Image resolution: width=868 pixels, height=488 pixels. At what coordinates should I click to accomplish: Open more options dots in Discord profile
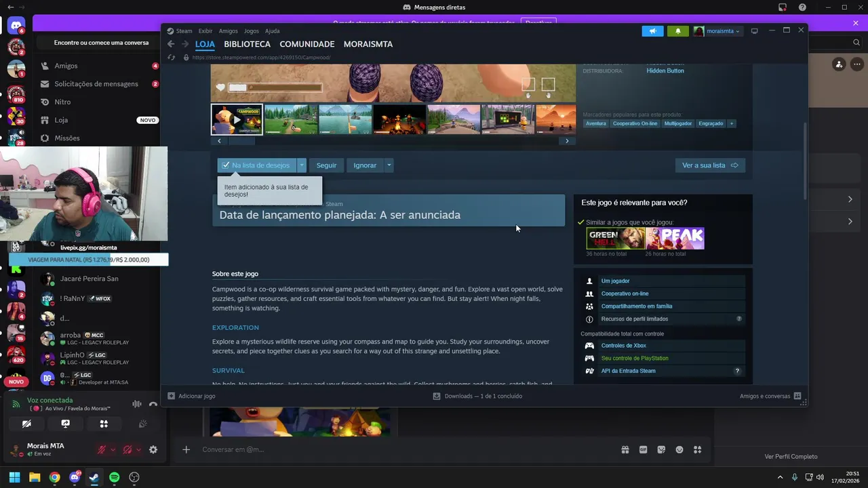[856, 64]
